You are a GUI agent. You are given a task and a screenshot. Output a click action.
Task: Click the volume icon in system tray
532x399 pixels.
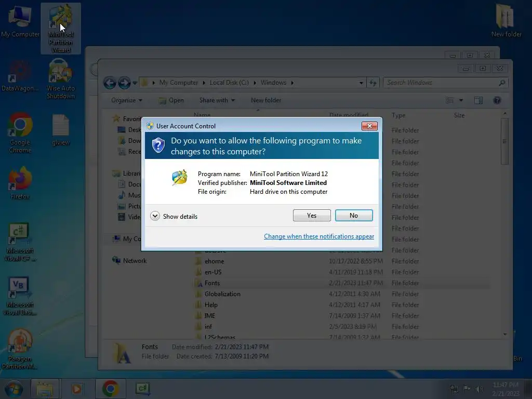(480, 389)
